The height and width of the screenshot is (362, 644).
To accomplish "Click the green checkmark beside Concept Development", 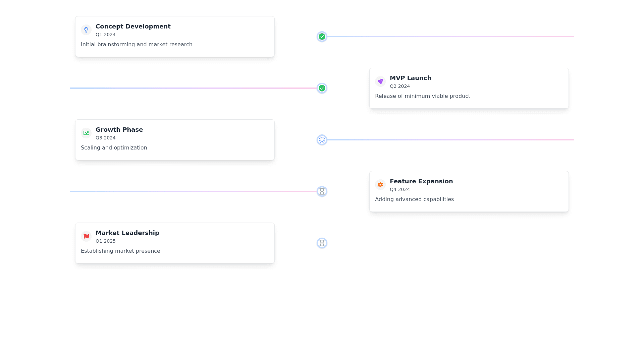I will [322, 37].
